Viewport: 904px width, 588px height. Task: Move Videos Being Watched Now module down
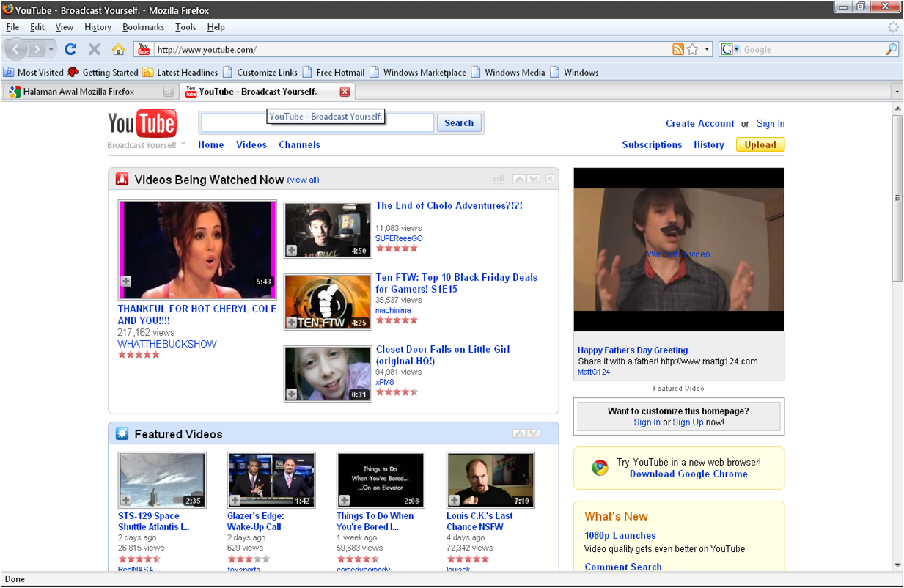tap(533, 179)
